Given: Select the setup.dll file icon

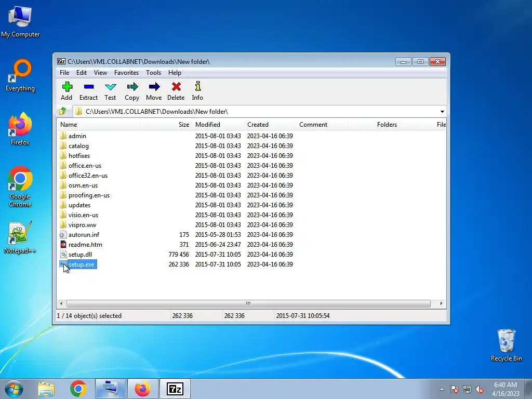Looking at the screenshot, I should click(63, 254).
